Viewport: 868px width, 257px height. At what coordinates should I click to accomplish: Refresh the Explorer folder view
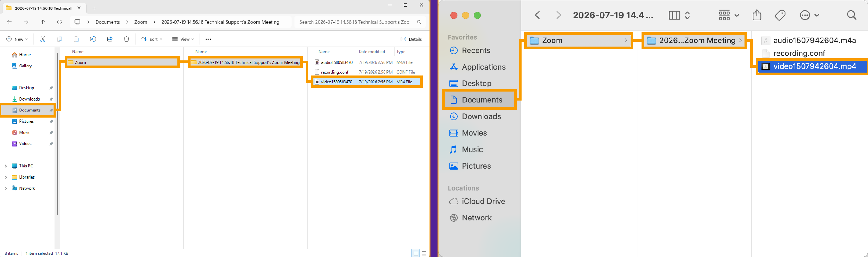click(59, 22)
